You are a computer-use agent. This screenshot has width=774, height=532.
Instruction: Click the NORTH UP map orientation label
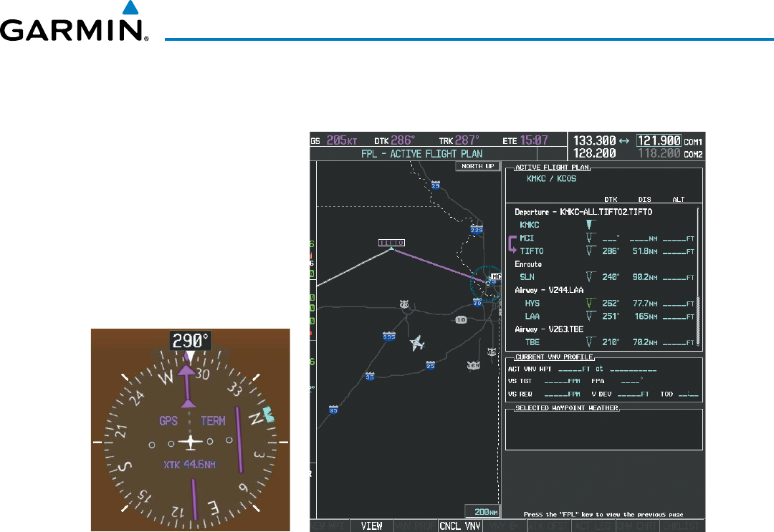[477, 166]
